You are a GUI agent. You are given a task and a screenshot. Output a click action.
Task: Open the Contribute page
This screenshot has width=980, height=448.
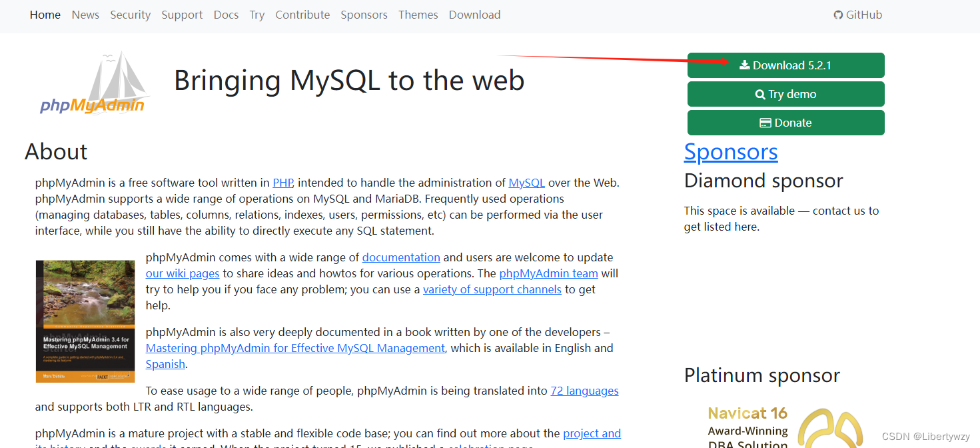click(x=302, y=15)
